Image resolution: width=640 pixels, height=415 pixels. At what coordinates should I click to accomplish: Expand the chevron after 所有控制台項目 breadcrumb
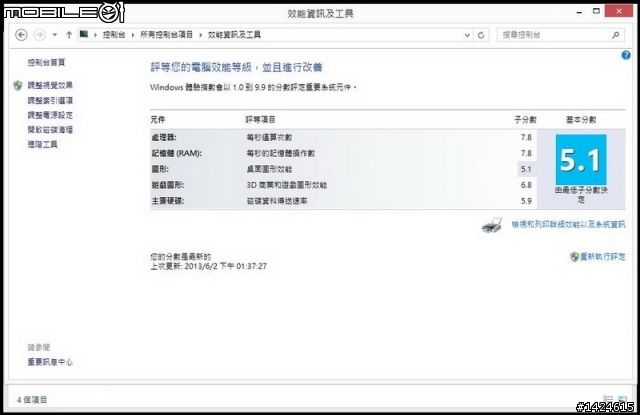[x=200, y=35]
